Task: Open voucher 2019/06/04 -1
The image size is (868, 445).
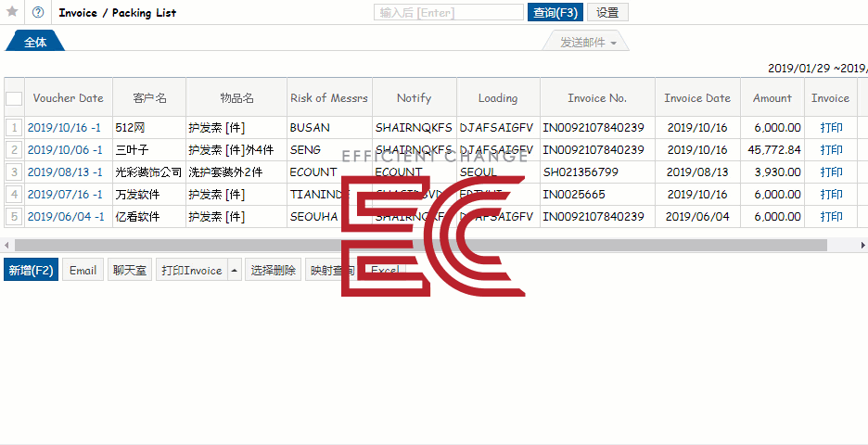Action: [x=66, y=216]
